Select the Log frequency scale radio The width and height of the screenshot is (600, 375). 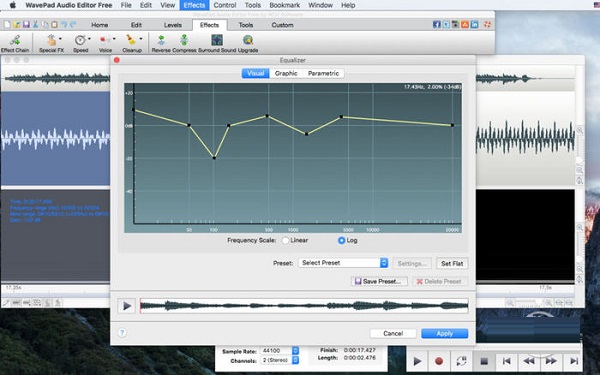point(342,241)
